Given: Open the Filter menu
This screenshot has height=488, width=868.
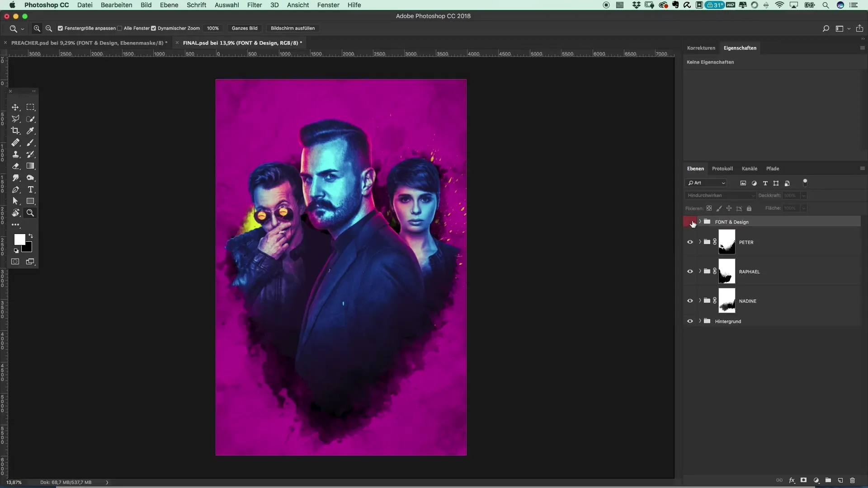Looking at the screenshot, I should tap(255, 5).
